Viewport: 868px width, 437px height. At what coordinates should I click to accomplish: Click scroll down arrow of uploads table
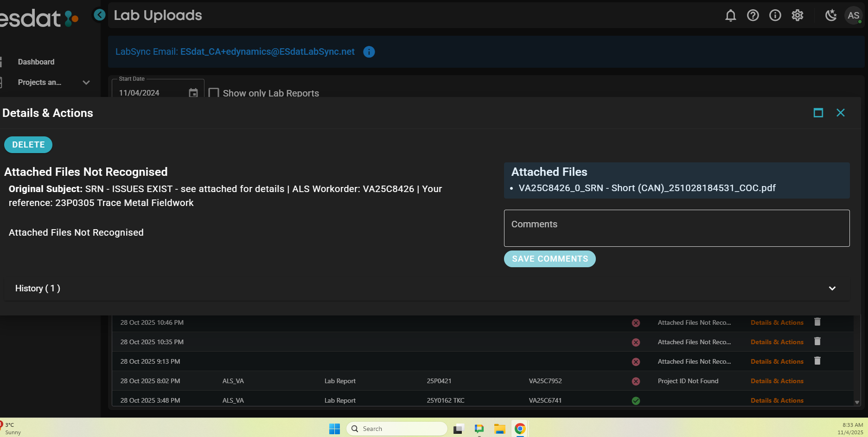tap(857, 403)
